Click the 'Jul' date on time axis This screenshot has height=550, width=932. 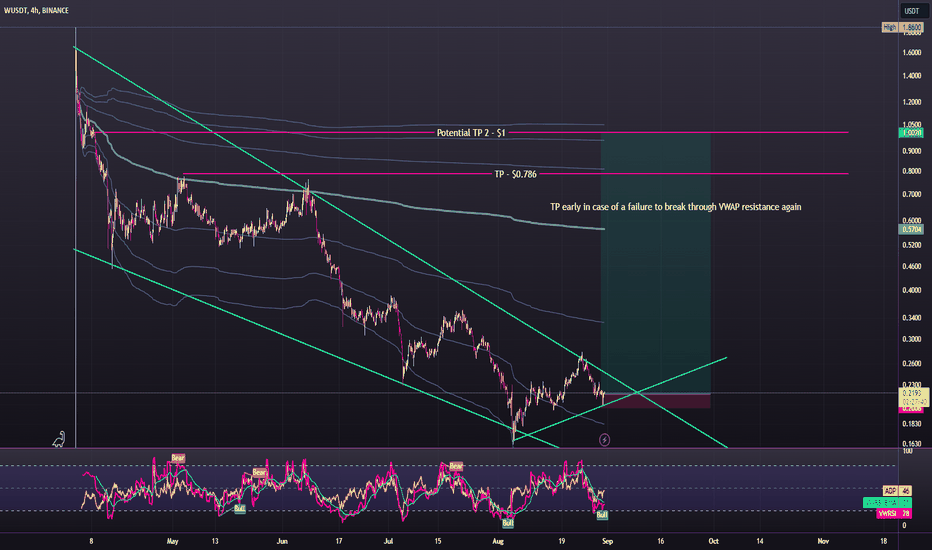pos(388,541)
